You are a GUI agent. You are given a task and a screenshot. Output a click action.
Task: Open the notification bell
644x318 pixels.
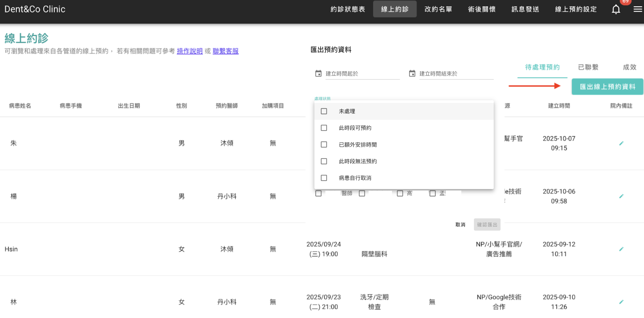click(616, 9)
